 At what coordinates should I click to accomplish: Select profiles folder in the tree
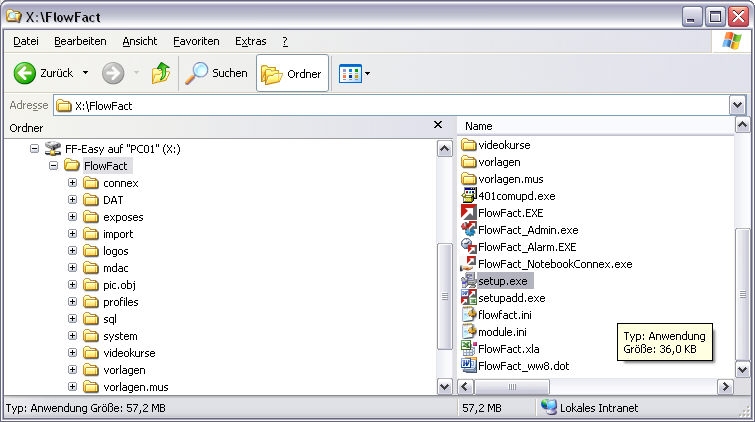point(121,302)
